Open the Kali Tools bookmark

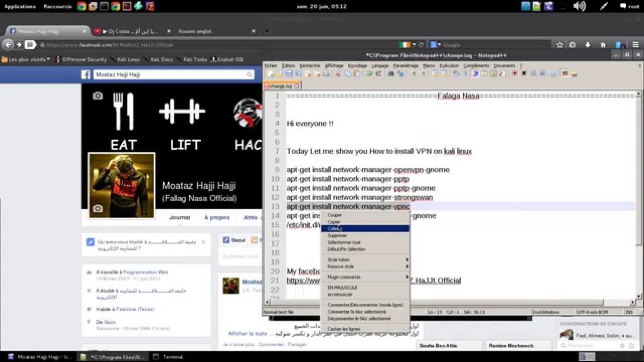(x=192, y=59)
